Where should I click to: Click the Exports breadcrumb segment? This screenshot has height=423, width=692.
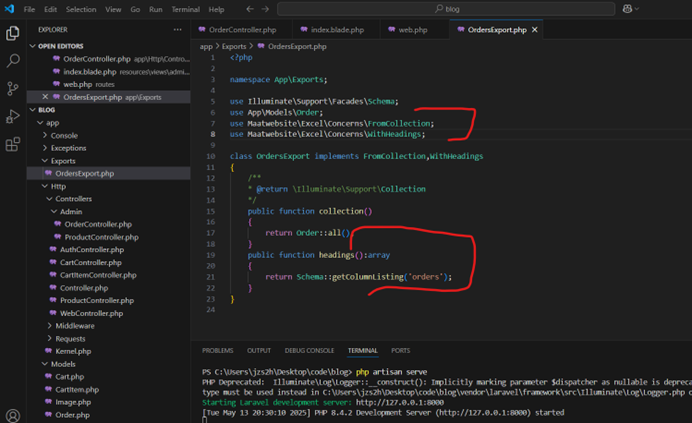pos(233,46)
